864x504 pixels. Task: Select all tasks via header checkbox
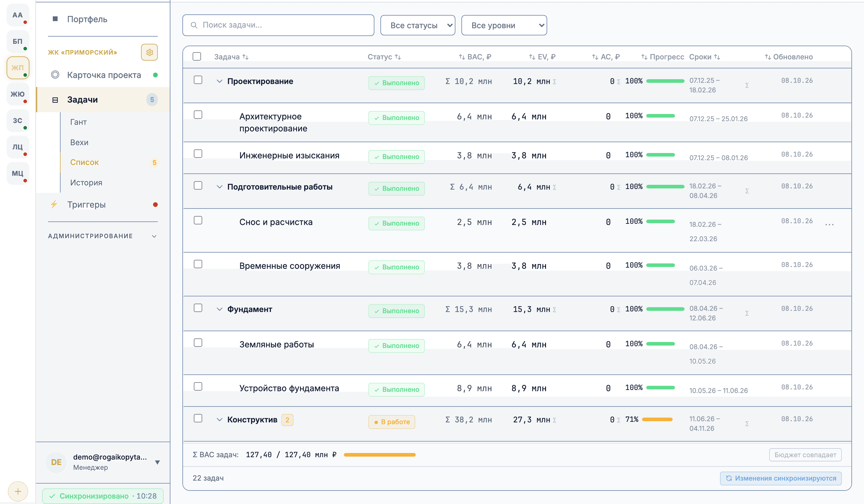click(x=197, y=56)
